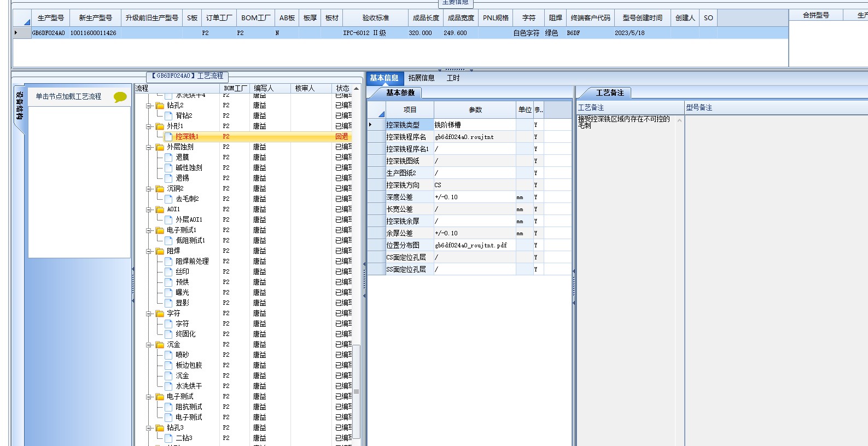Click the document icon of 显影
The width and height of the screenshot is (868, 446).
[x=168, y=303]
